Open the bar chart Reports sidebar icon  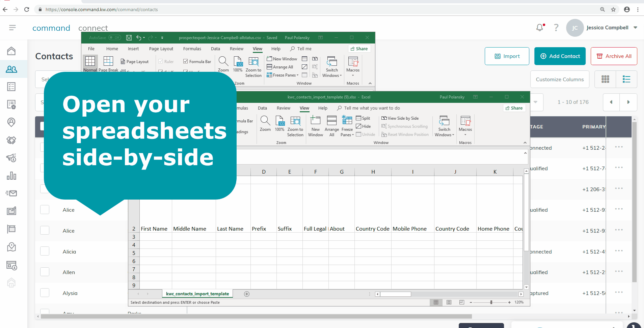11,176
